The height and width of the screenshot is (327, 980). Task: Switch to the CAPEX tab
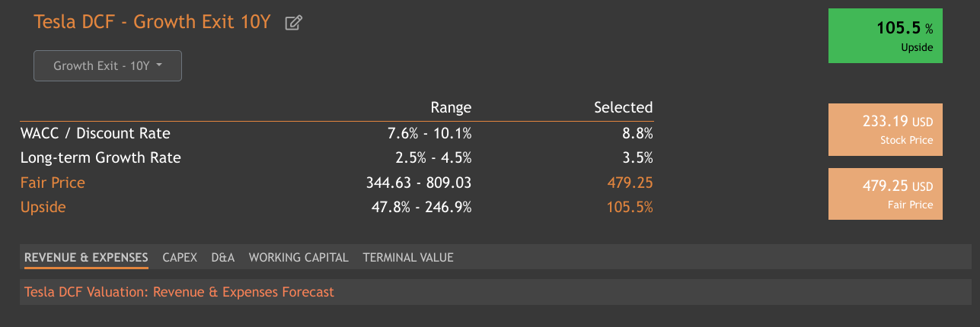tap(180, 257)
